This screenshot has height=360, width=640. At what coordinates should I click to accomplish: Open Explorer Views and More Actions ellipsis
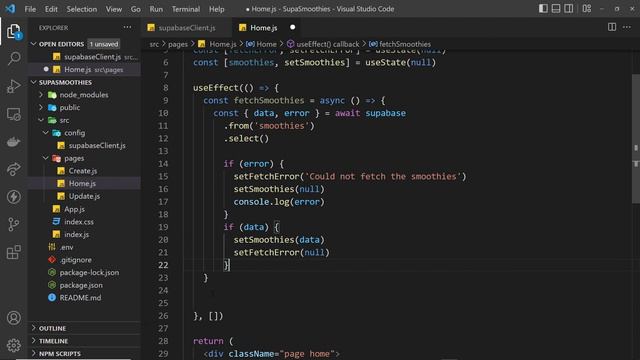(127, 27)
